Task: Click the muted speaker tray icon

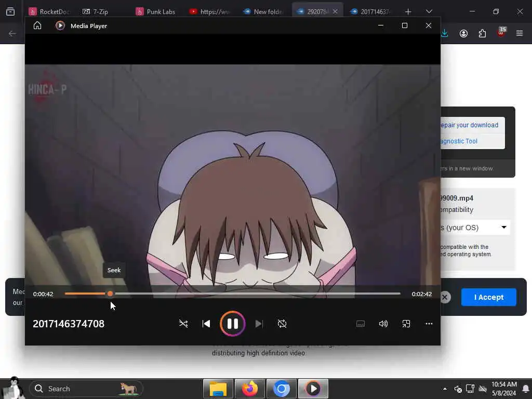Action: pyautogui.click(x=458, y=389)
